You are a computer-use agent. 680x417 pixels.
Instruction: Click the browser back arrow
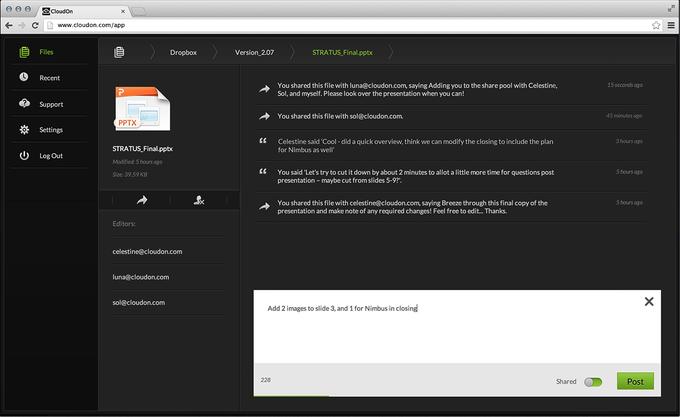pyautogui.click(x=9, y=26)
